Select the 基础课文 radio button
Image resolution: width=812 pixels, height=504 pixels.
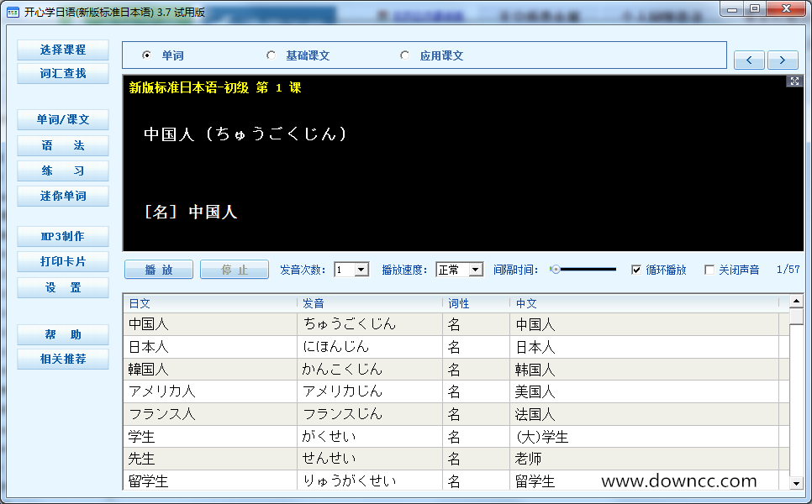(x=271, y=55)
